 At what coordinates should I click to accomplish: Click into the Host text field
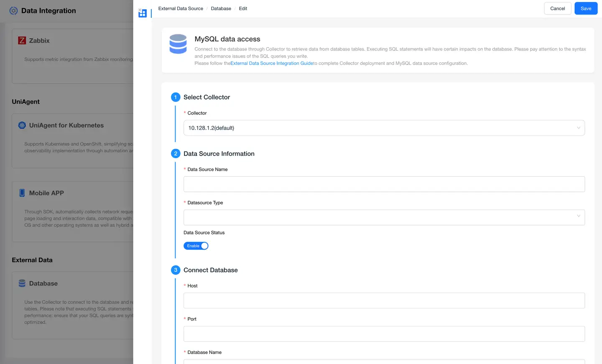(x=384, y=300)
